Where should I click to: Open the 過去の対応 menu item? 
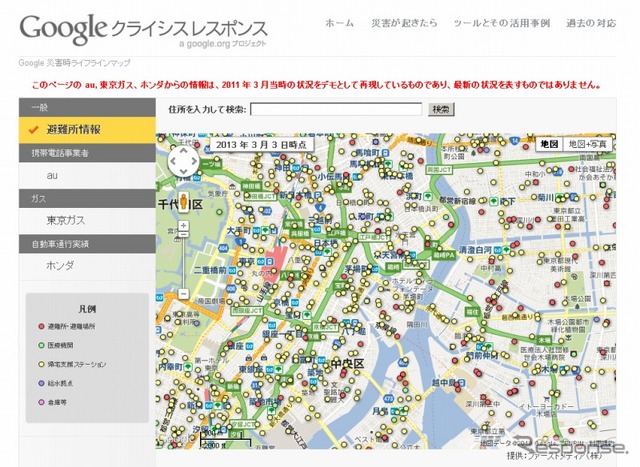591,23
